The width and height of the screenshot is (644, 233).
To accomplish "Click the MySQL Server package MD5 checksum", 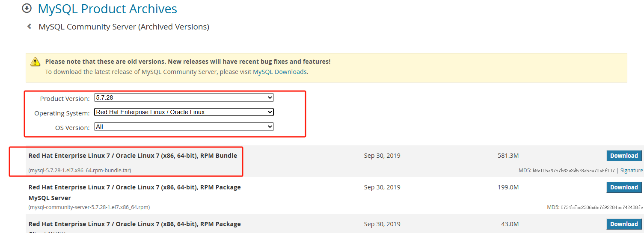I will coord(602,207).
